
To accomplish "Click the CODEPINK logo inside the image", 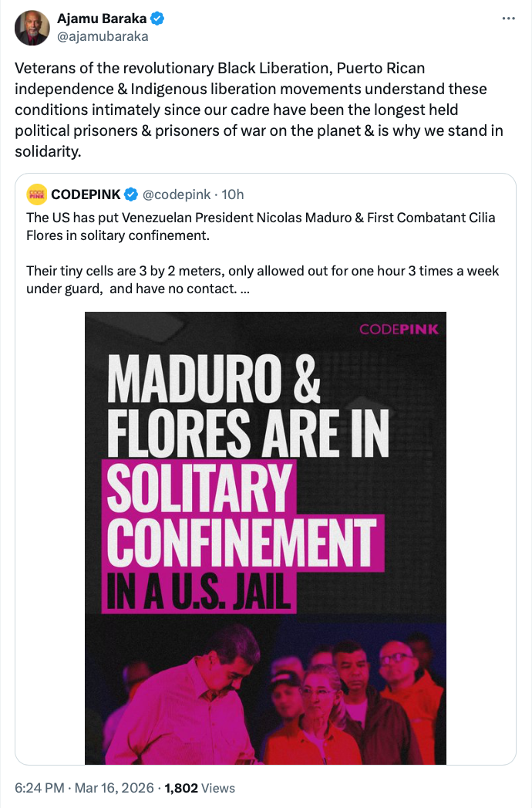I will (399, 330).
